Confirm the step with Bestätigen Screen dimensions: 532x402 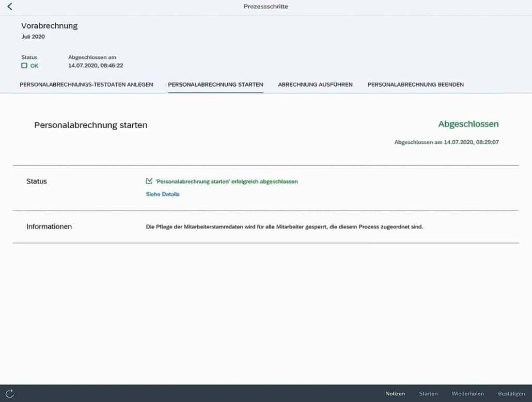pos(510,393)
